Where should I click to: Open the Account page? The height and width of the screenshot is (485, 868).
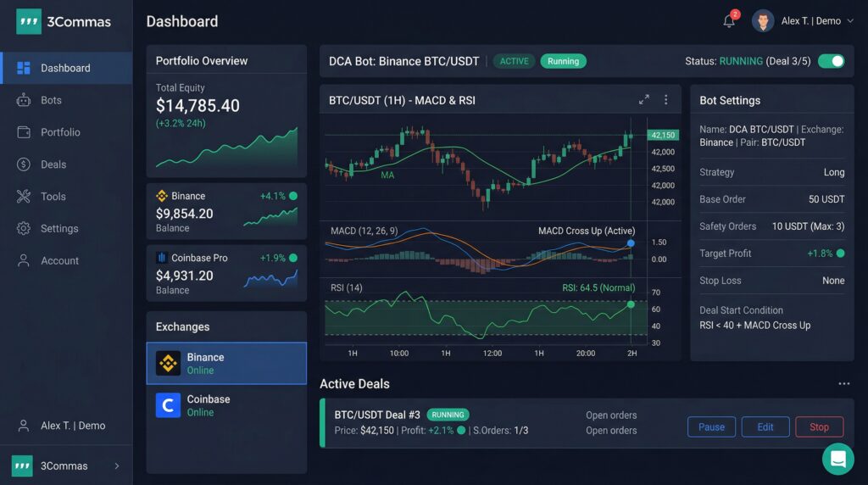click(66, 261)
